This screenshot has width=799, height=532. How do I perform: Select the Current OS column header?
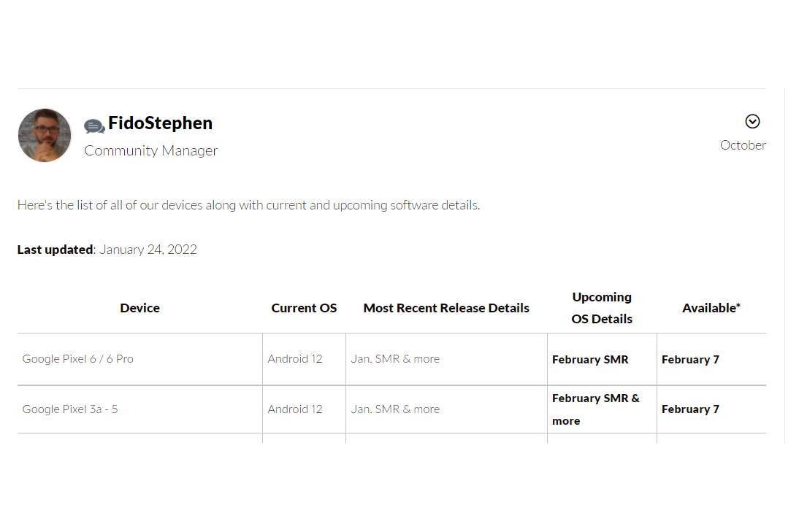tap(304, 308)
